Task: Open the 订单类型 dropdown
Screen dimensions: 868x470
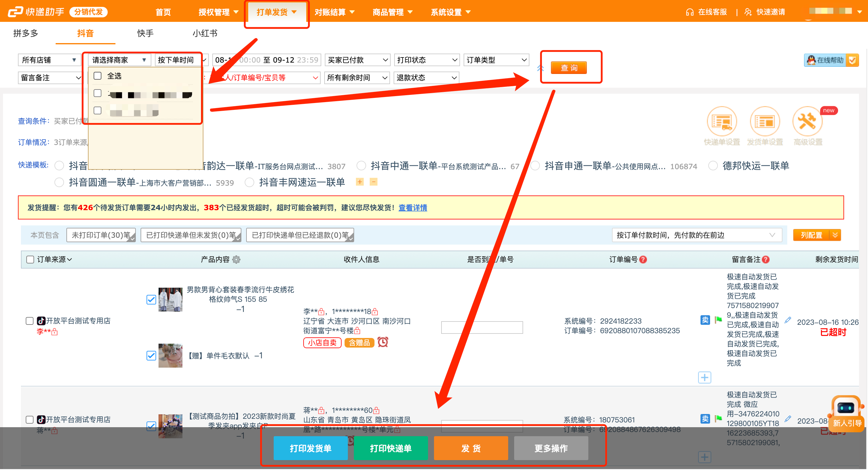Action: (496, 60)
